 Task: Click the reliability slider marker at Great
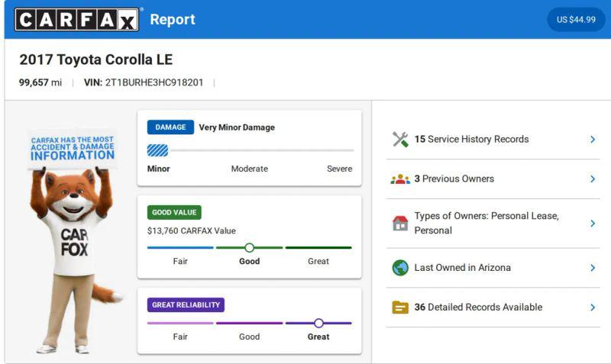coord(318,323)
